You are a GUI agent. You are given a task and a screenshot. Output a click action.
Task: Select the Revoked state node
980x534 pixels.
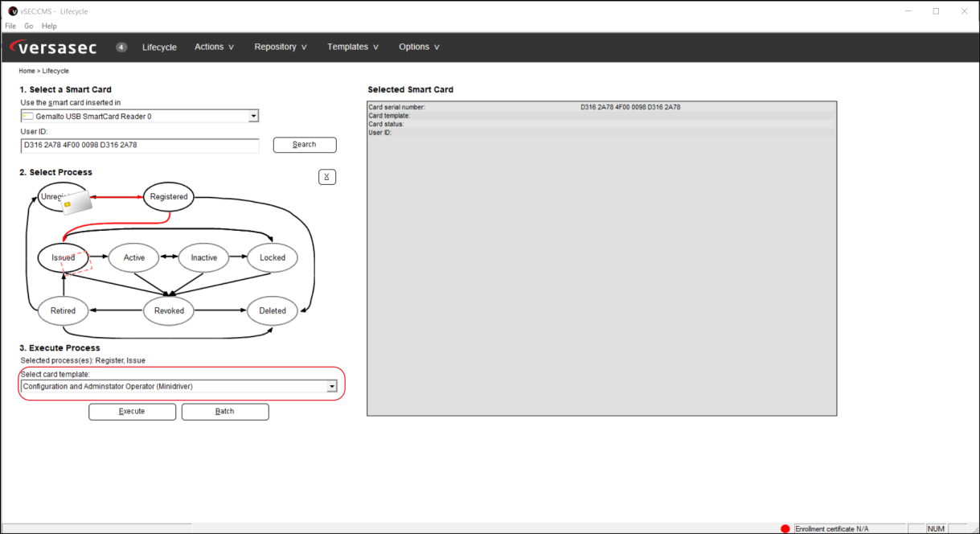coord(169,311)
